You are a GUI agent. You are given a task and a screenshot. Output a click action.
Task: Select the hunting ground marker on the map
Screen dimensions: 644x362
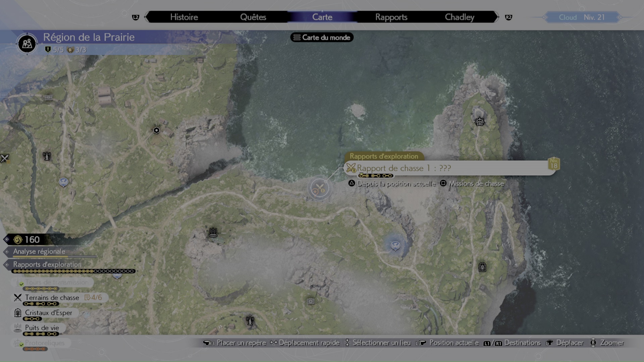(319, 188)
